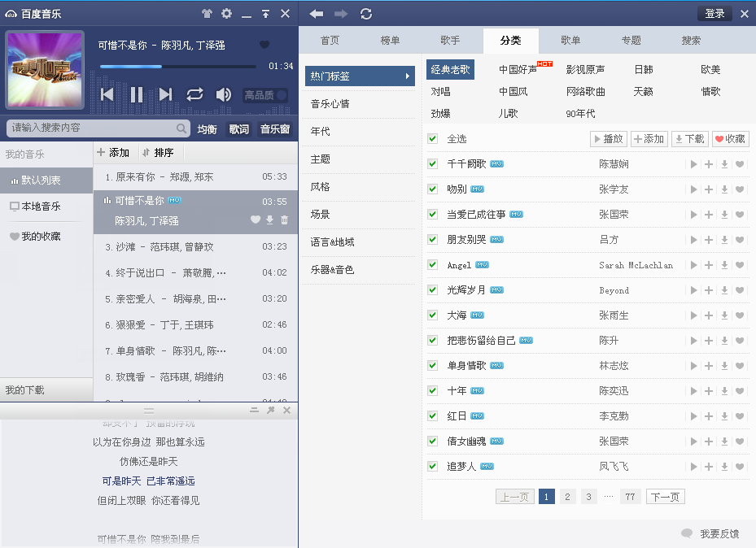Image resolution: width=756 pixels, height=548 pixels.
Task: Favorite the now-playing song with heart icon
Action: pos(264,45)
